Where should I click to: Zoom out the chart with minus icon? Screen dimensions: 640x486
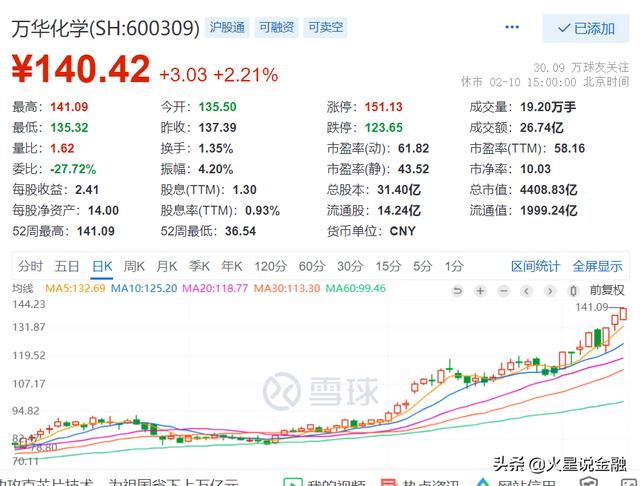504,291
